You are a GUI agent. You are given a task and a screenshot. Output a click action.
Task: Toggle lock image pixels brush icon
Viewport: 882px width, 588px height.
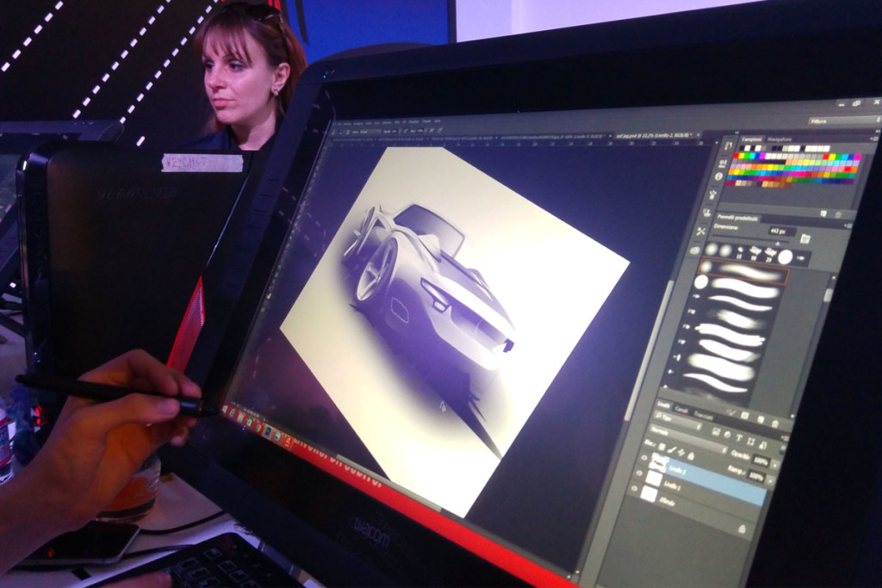(x=672, y=449)
